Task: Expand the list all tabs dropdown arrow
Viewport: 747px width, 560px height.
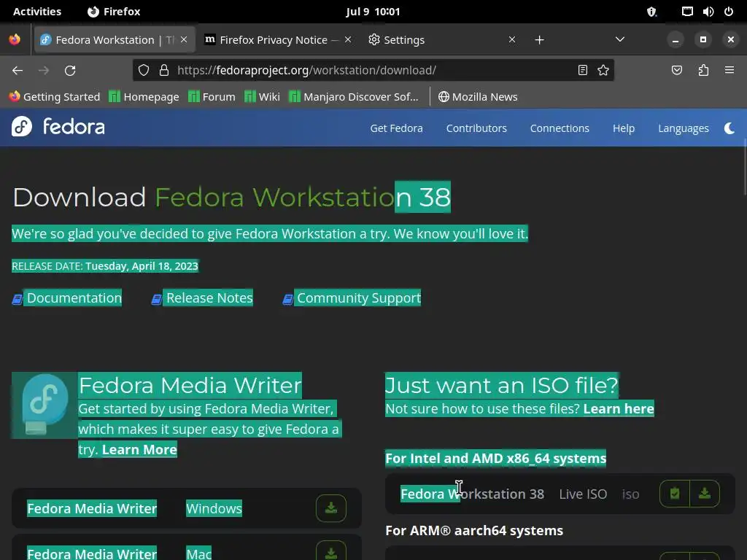Action: click(x=620, y=39)
